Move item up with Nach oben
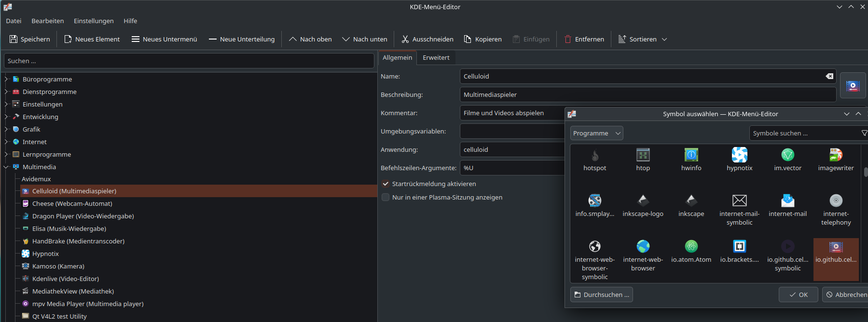868x322 pixels. pos(310,39)
